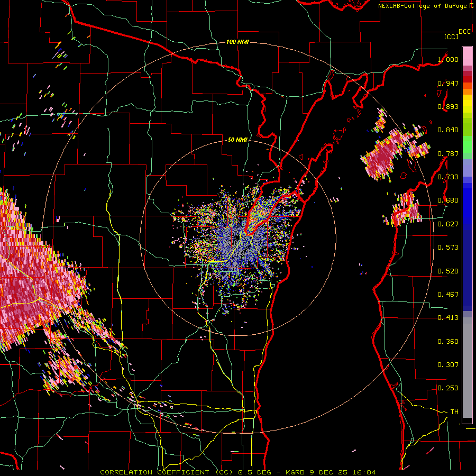The image size is (476, 476).
Task: Click the [CC] legend header
Action: point(452,36)
